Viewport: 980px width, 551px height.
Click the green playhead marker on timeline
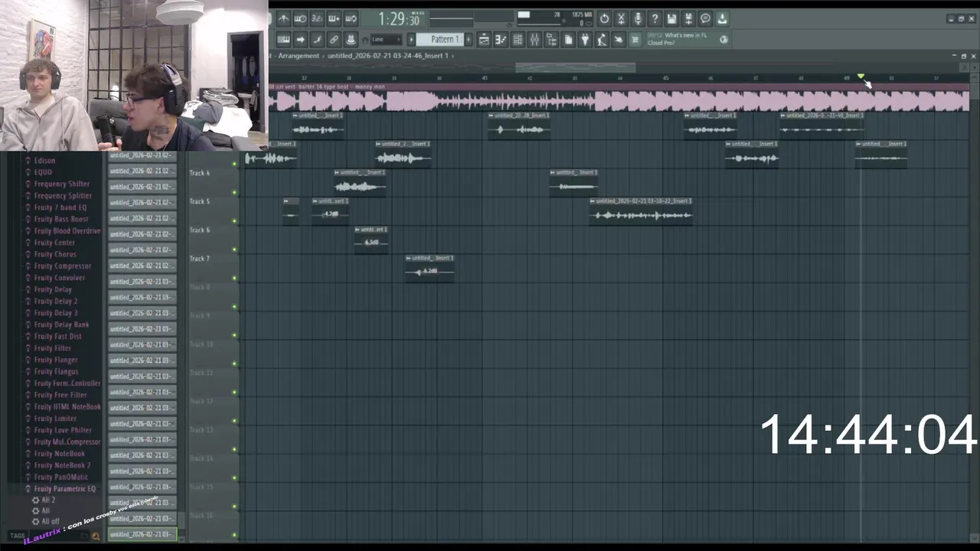click(861, 77)
